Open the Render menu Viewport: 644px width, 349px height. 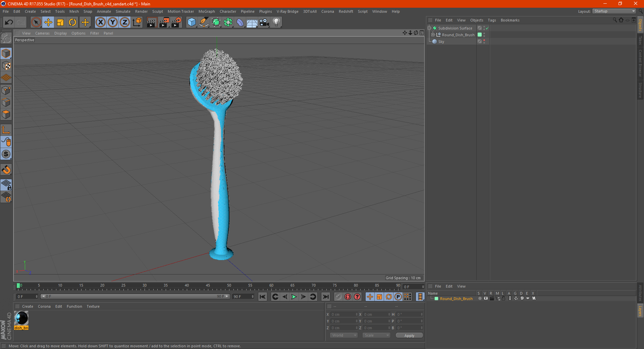point(141,11)
